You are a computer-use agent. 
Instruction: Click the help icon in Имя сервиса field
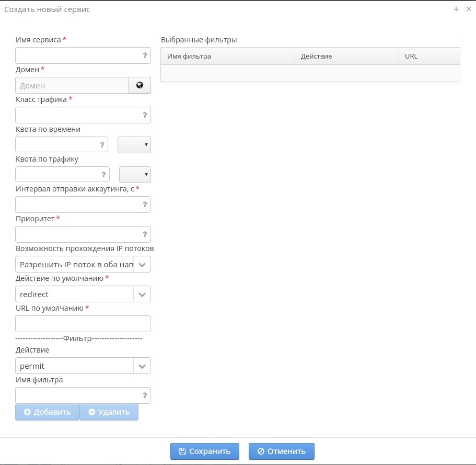pyautogui.click(x=145, y=55)
